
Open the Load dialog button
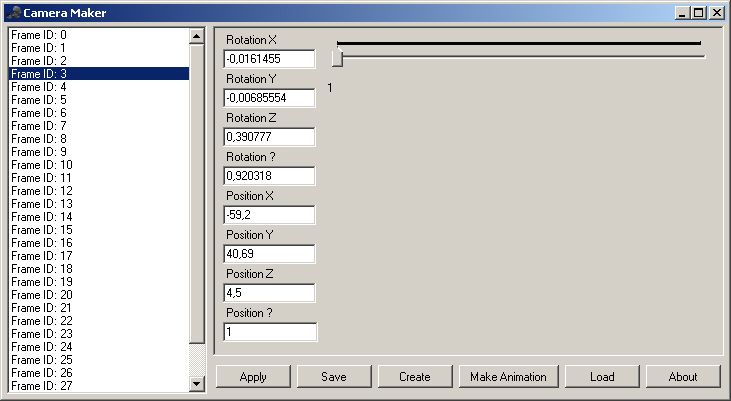[601, 377]
